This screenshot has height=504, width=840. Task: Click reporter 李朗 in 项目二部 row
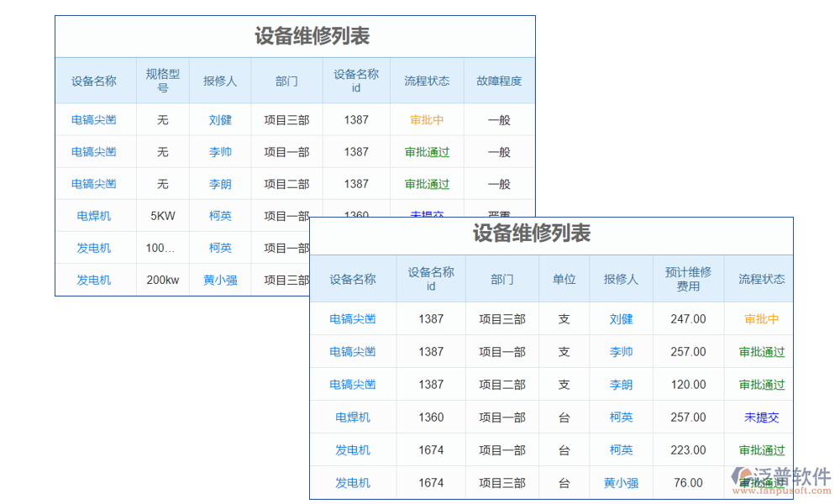[x=621, y=385]
